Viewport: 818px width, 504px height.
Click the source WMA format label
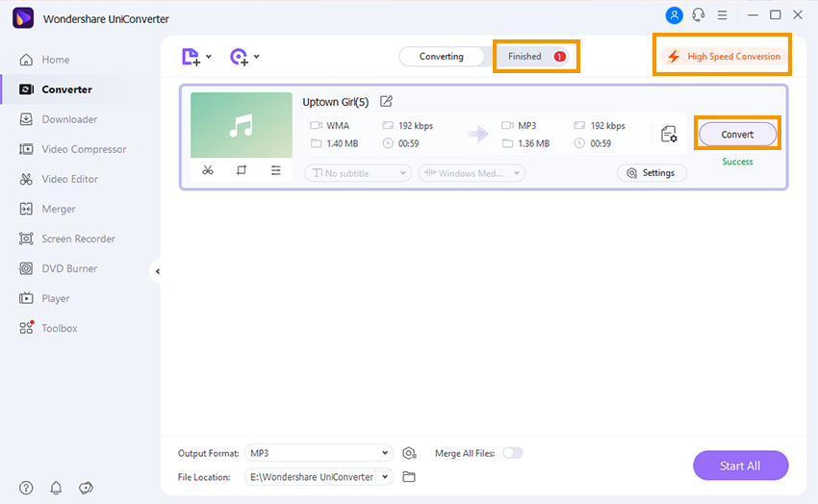coord(338,126)
